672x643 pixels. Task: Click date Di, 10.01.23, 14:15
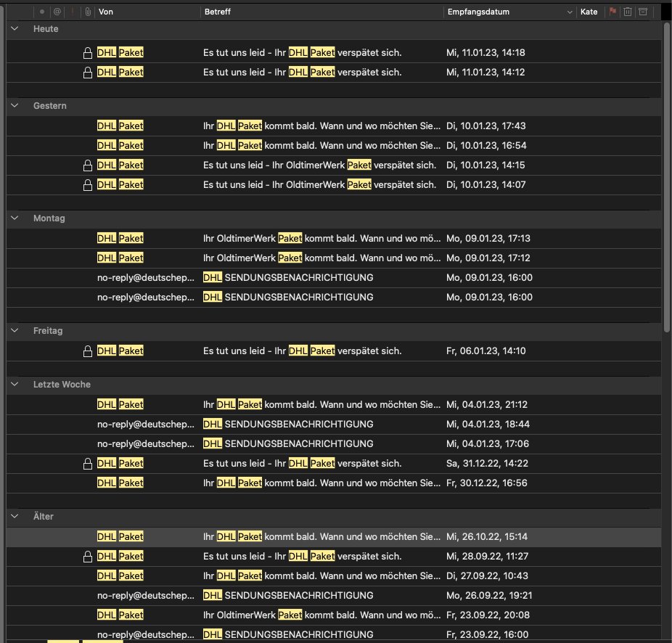coord(485,165)
